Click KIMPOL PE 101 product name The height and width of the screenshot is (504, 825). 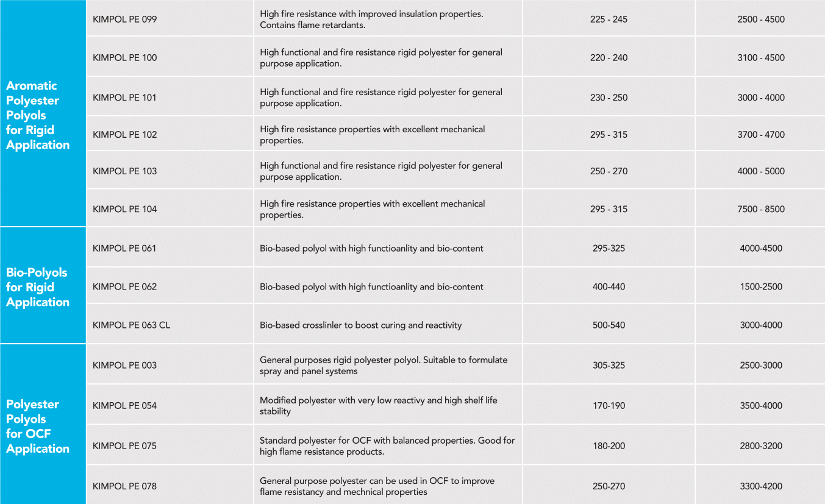[x=124, y=98]
